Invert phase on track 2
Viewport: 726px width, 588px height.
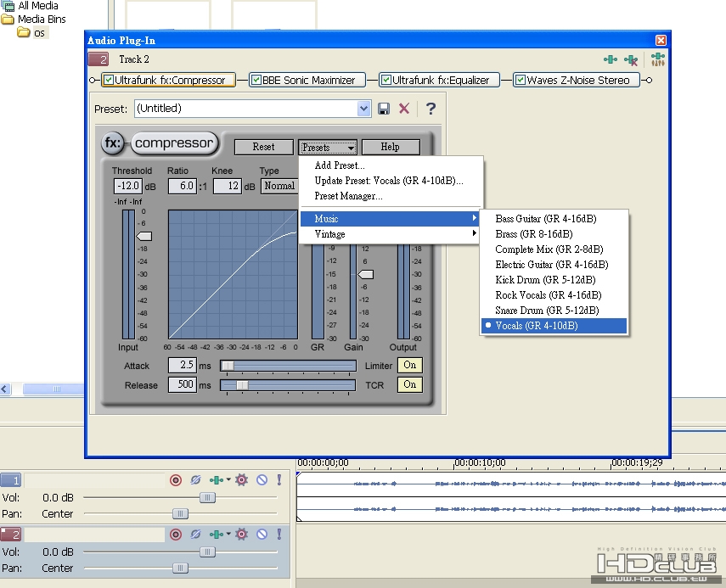[x=195, y=535]
